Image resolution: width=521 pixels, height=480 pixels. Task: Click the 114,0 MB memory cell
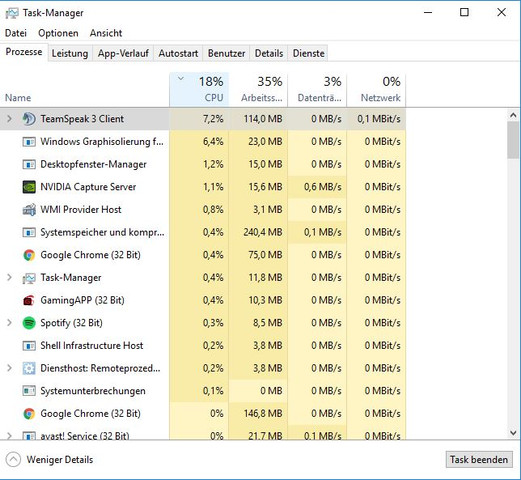(x=258, y=119)
